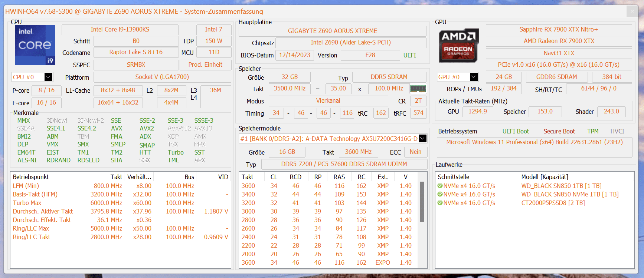This screenshot has height=278, width=644.
Task: Click the SRMBX SSPEC value
Action: coord(136,65)
